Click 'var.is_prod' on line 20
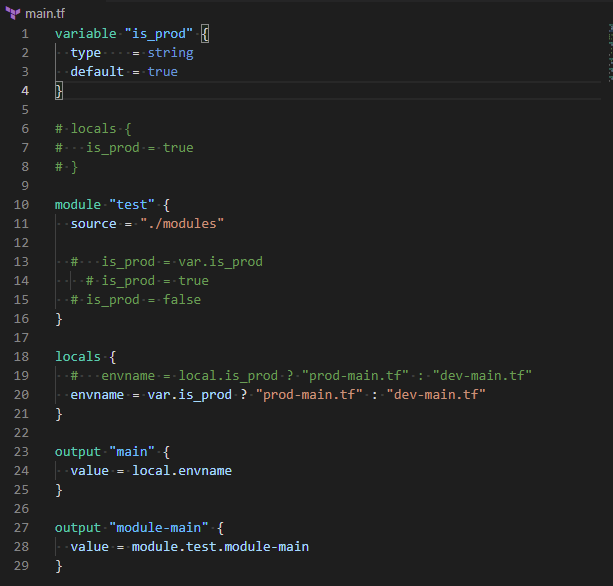613x586 pixels. (x=190, y=395)
